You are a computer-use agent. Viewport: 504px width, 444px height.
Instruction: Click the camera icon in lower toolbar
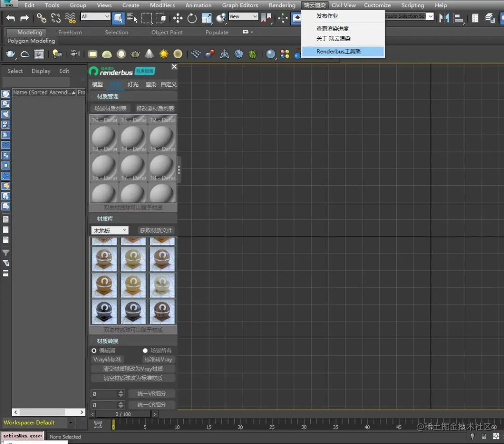pos(75,54)
